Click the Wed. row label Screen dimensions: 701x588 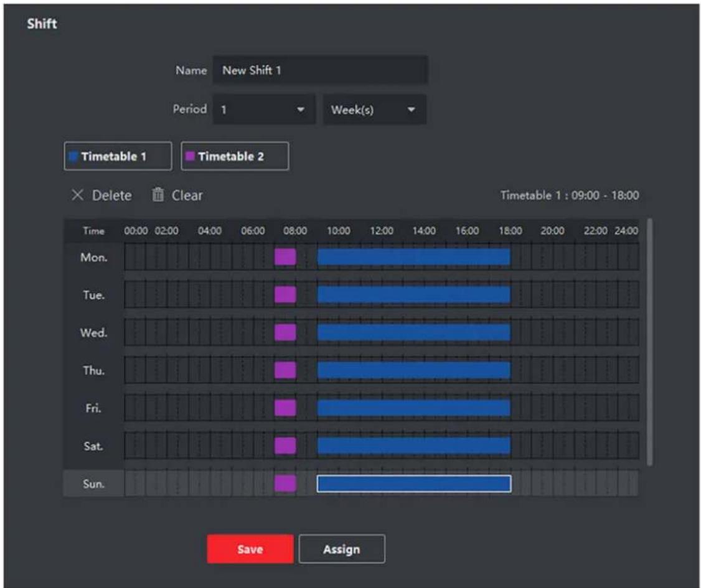click(94, 333)
